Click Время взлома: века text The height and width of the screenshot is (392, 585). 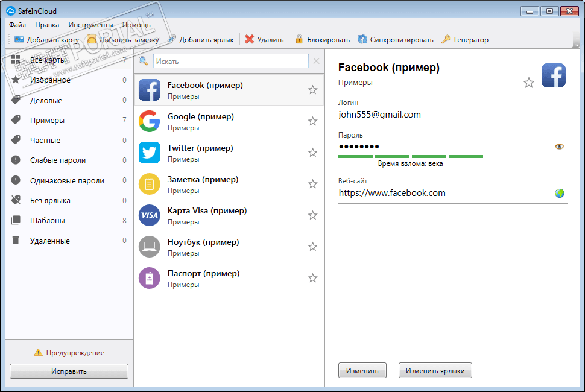coord(410,163)
